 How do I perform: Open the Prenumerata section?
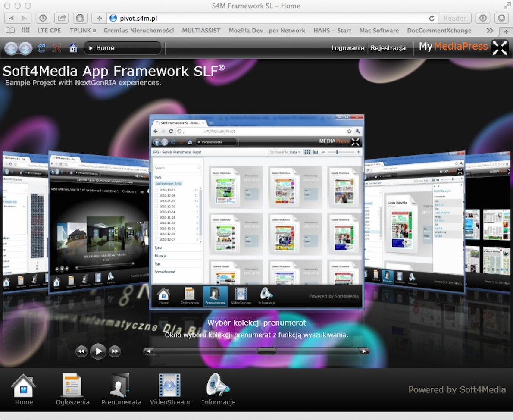121,389
